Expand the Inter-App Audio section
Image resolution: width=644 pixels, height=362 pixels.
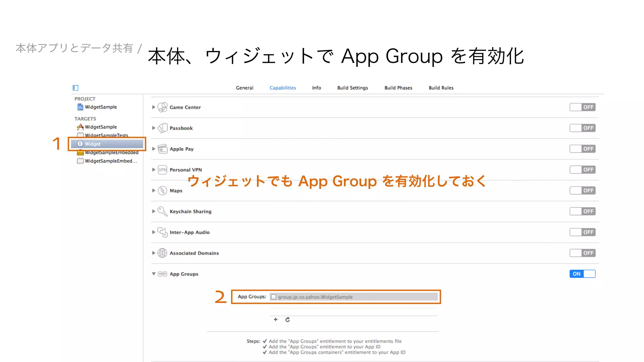[x=153, y=232]
